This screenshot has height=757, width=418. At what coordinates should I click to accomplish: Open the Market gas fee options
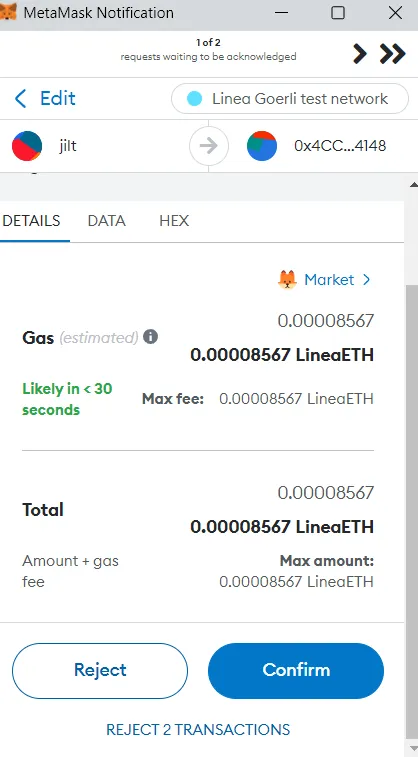tap(329, 280)
